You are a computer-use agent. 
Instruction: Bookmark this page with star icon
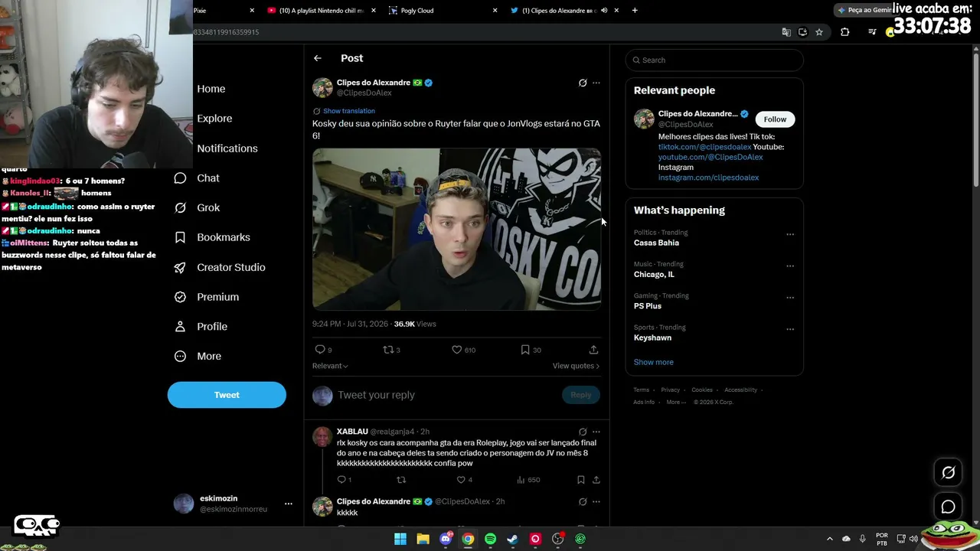(x=819, y=32)
